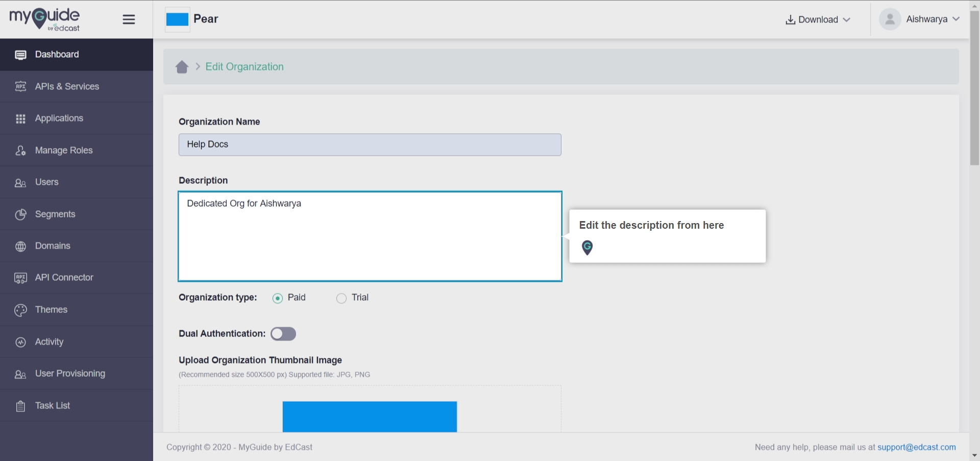
Task: Select the Paid organization type
Action: 278,298
